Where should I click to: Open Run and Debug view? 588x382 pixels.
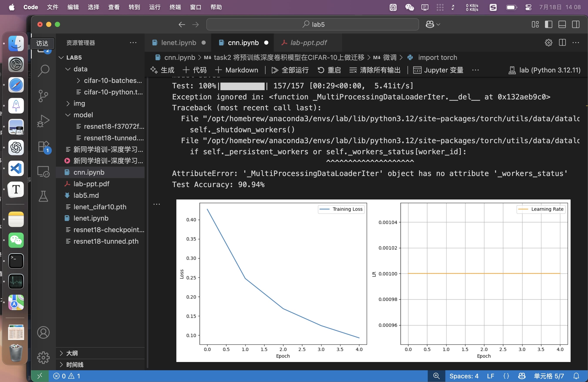[43, 121]
